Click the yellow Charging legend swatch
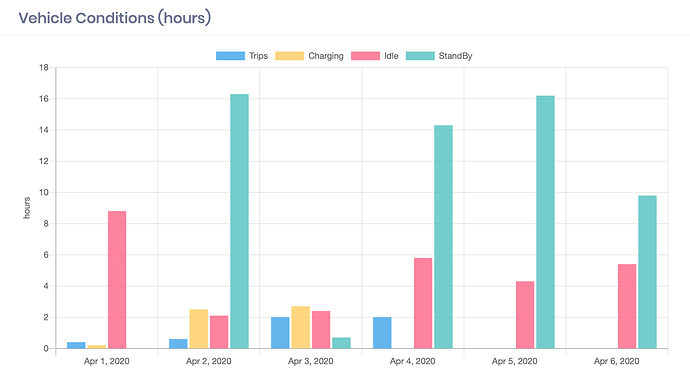Viewport: 690px width, 386px height. pos(290,56)
